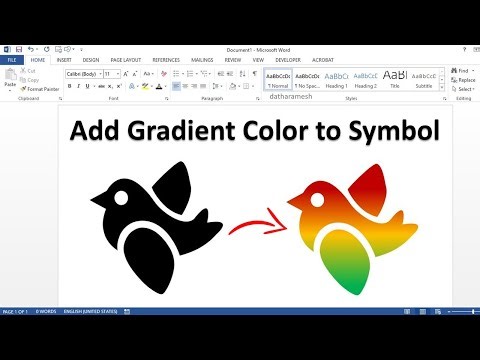
Task: Toggle subscript formatting
Action: 110,86
